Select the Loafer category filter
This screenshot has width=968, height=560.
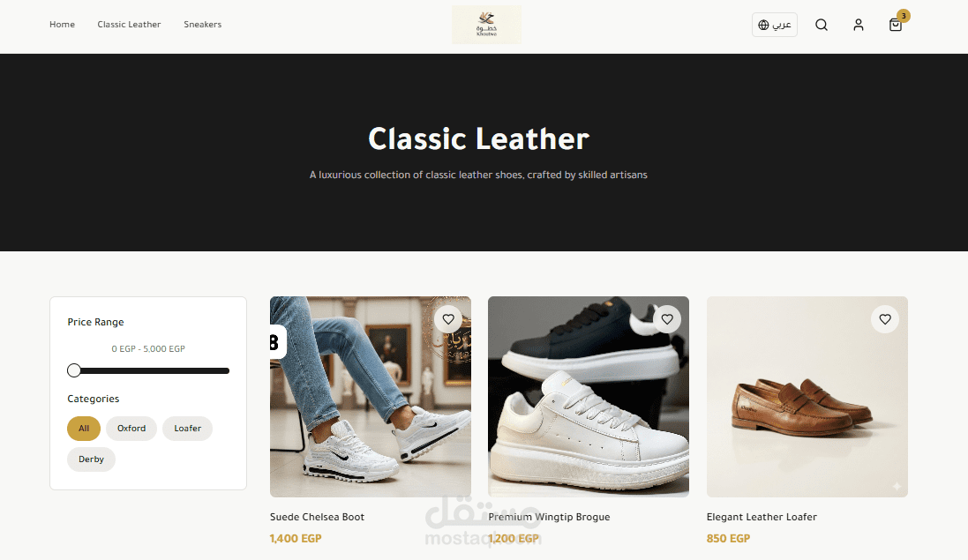(188, 428)
